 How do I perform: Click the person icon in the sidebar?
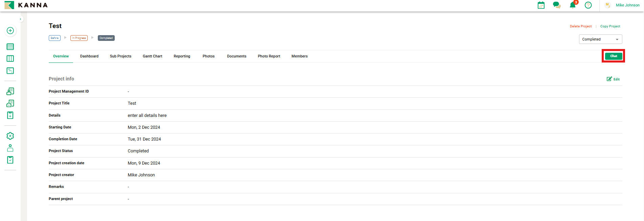click(x=10, y=148)
